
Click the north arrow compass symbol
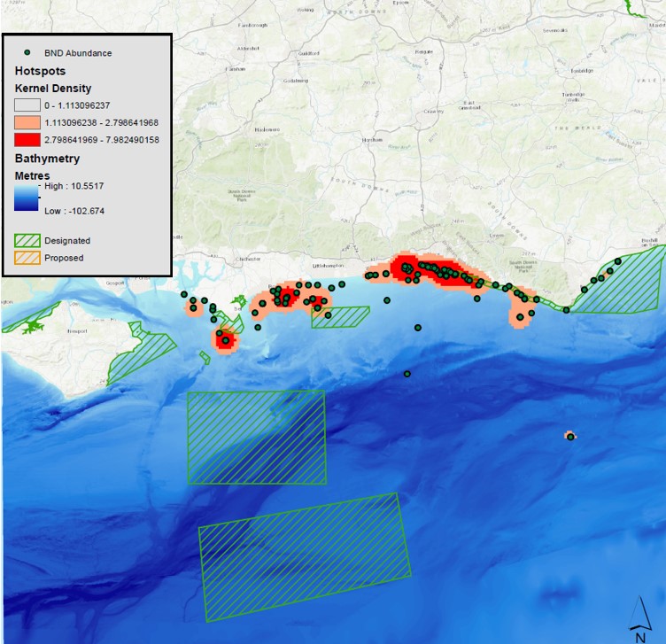pyautogui.click(x=639, y=620)
